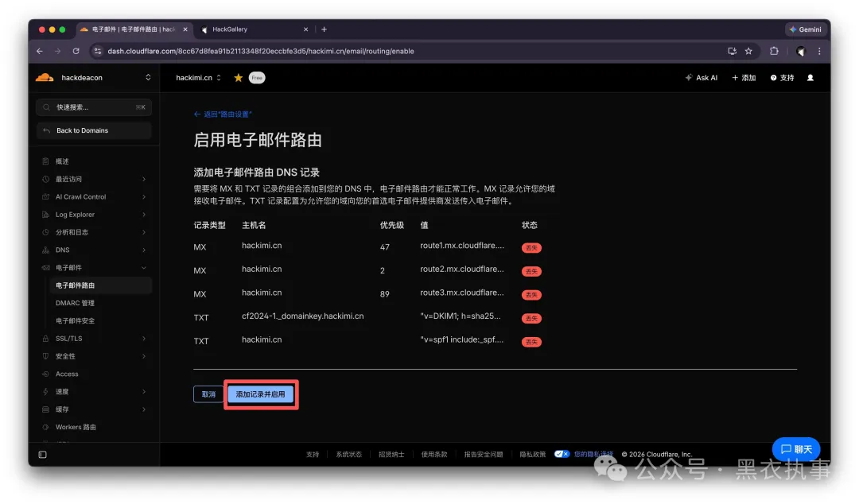Open Workers 路由 sidebar item
Viewport: 859px width, 504px height.
click(76, 428)
